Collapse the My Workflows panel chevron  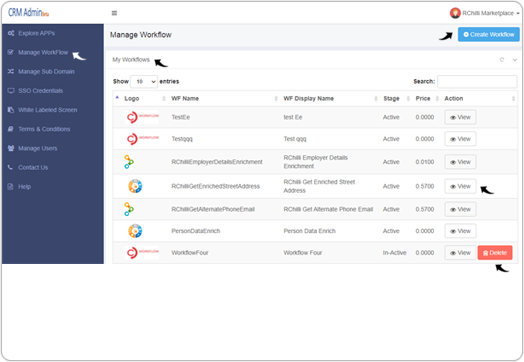tap(515, 60)
